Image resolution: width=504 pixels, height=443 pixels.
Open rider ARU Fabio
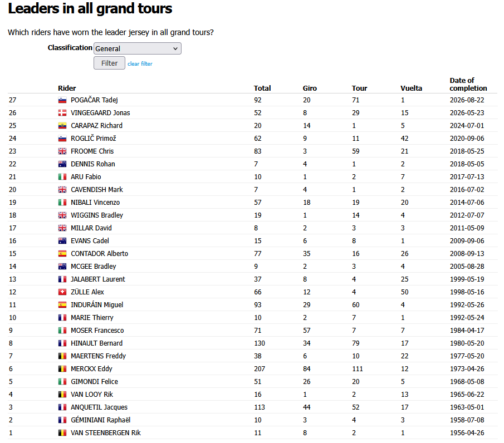click(86, 177)
